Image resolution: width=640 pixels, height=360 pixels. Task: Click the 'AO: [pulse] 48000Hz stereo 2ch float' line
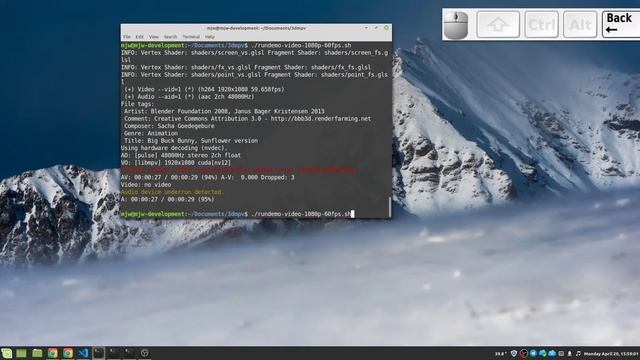pyautogui.click(x=181, y=156)
